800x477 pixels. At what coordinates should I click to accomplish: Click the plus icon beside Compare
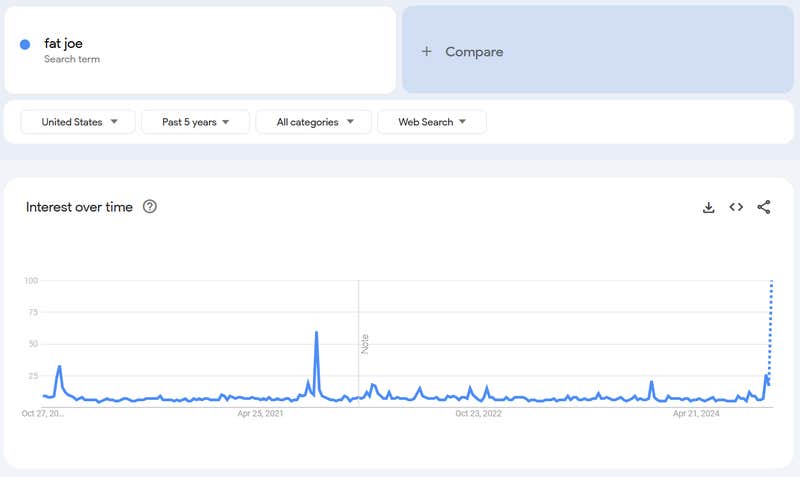click(x=427, y=51)
